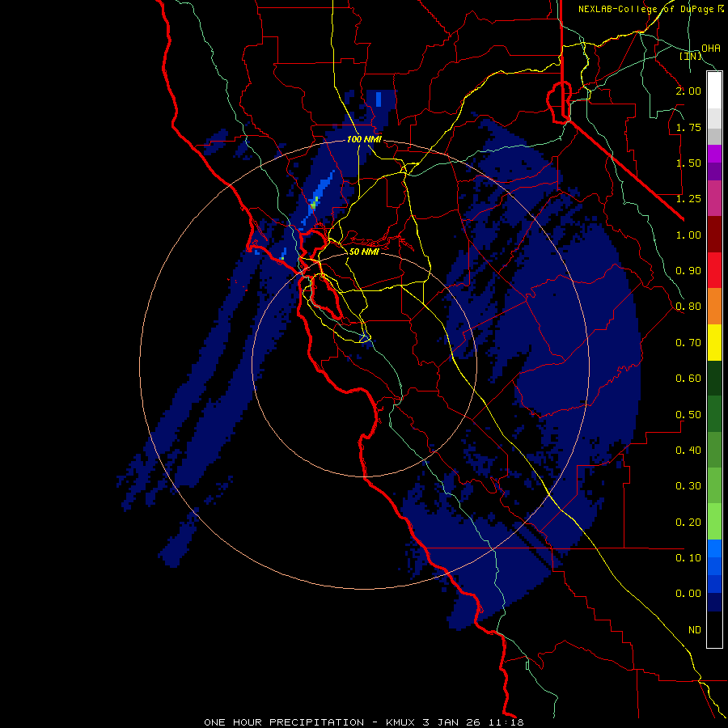Click the 0.80 legend value
The height and width of the screenshot is (728, 728).
688,307
